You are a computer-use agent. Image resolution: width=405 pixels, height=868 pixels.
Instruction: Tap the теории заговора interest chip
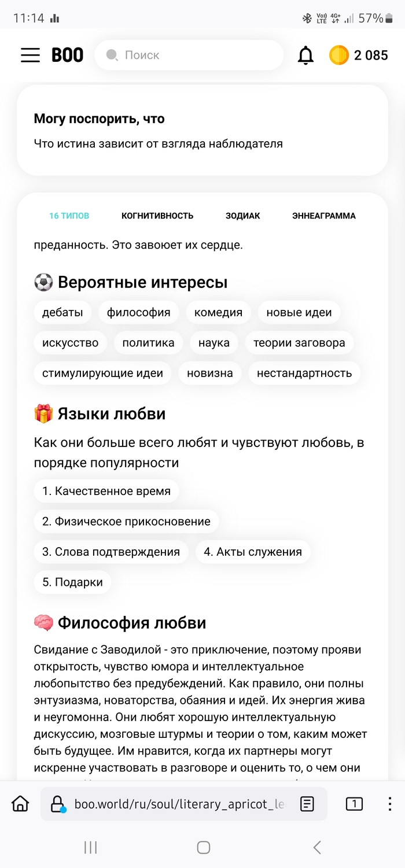[299, 343]
